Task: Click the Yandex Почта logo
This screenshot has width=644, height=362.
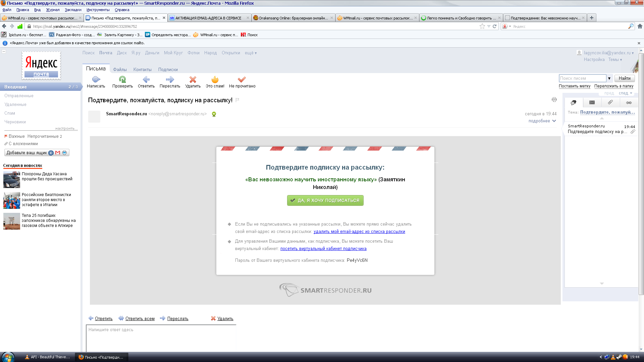Action: [x=41, y=65]
